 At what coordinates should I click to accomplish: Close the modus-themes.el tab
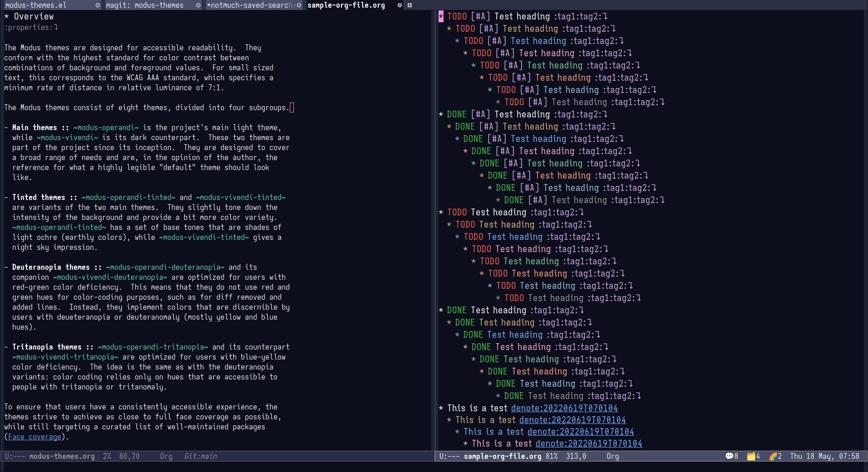point(98,5)
